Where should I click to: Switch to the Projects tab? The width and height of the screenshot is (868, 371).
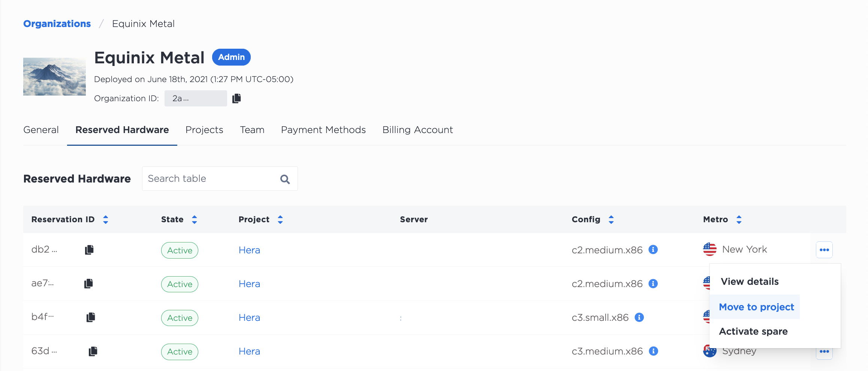click(204, 130)
